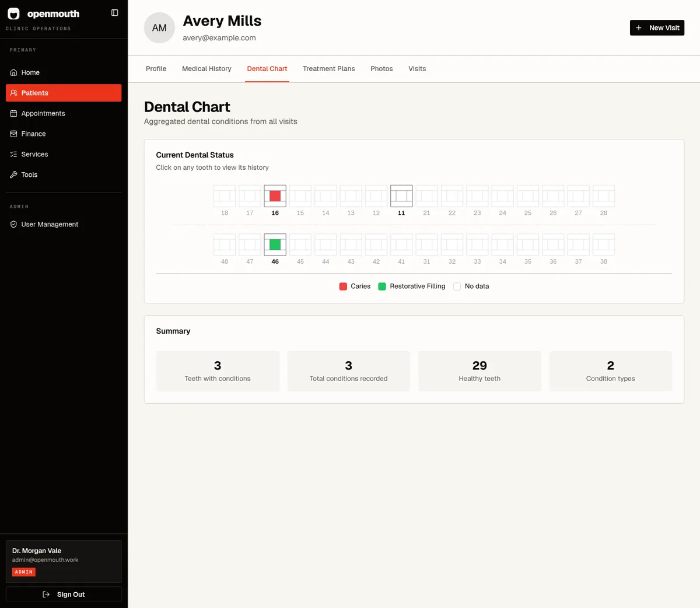
Task: Click the ADMIN badge under the user
Action: tap(24, 572)
